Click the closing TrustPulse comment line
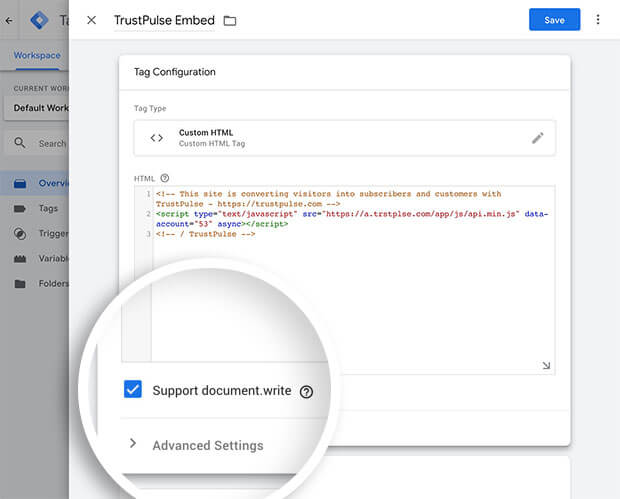 tap(206, 234)
